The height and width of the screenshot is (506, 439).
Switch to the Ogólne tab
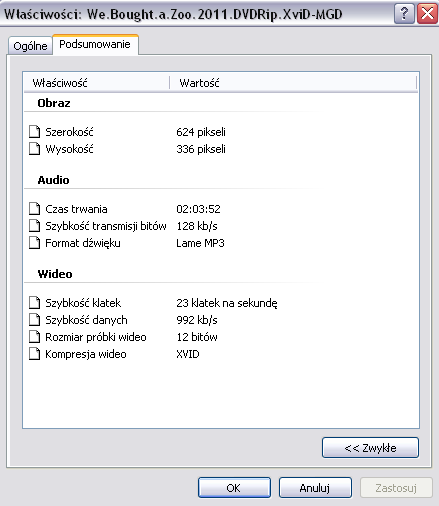(x=30, y=46)
